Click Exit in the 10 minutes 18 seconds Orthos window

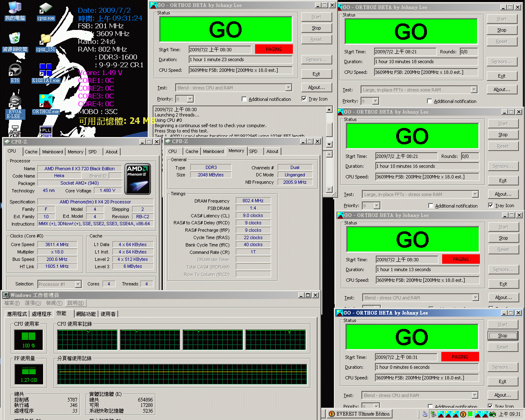[502, 76]
